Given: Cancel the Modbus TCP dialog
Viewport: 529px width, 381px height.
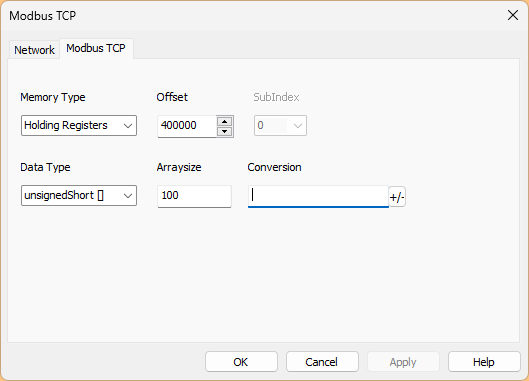Looking at the screenshot, I should pos(322,362).
